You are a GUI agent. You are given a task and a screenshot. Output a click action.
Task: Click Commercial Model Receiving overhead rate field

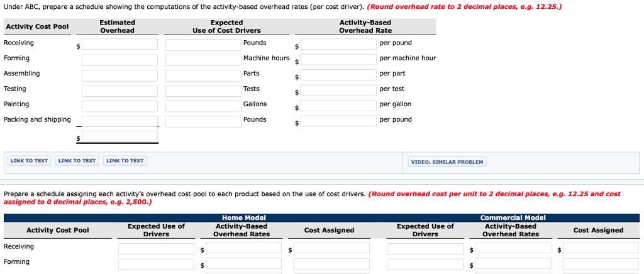point(513,248)
